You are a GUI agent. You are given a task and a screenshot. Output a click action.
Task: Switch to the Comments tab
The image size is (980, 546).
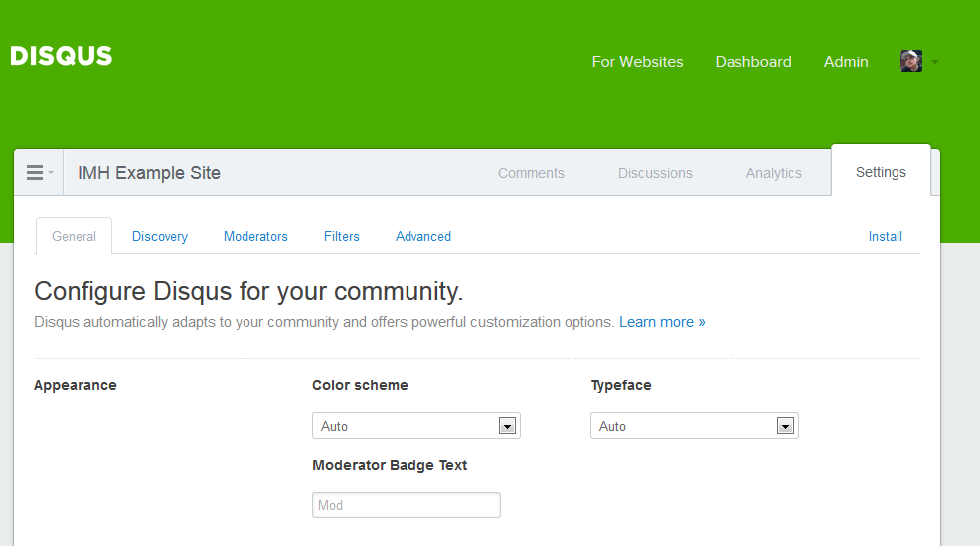[531, 173]
